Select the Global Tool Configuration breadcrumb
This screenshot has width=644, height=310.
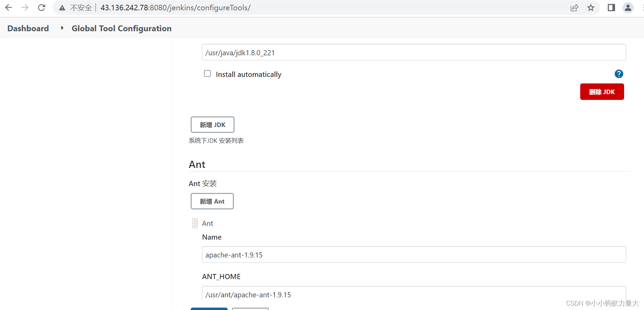coord(121,28)
